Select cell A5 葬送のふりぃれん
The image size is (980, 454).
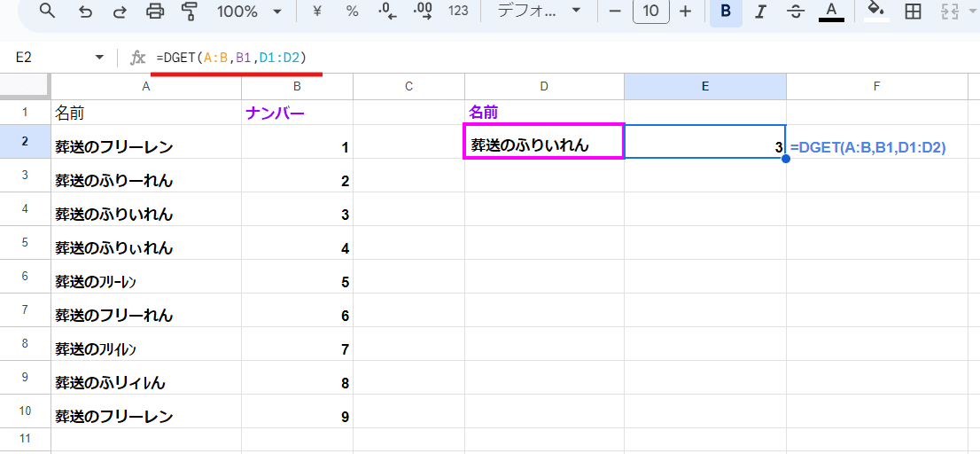click(146, 243)
